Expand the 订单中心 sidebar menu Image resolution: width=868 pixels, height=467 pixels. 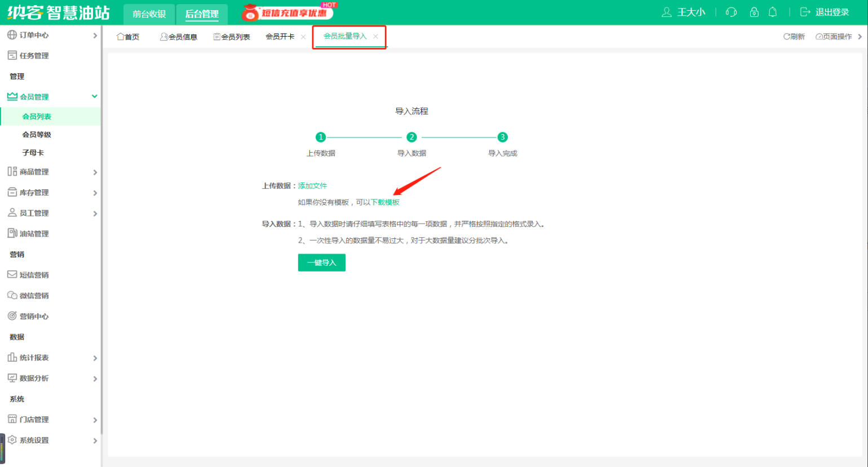(51, 35)
